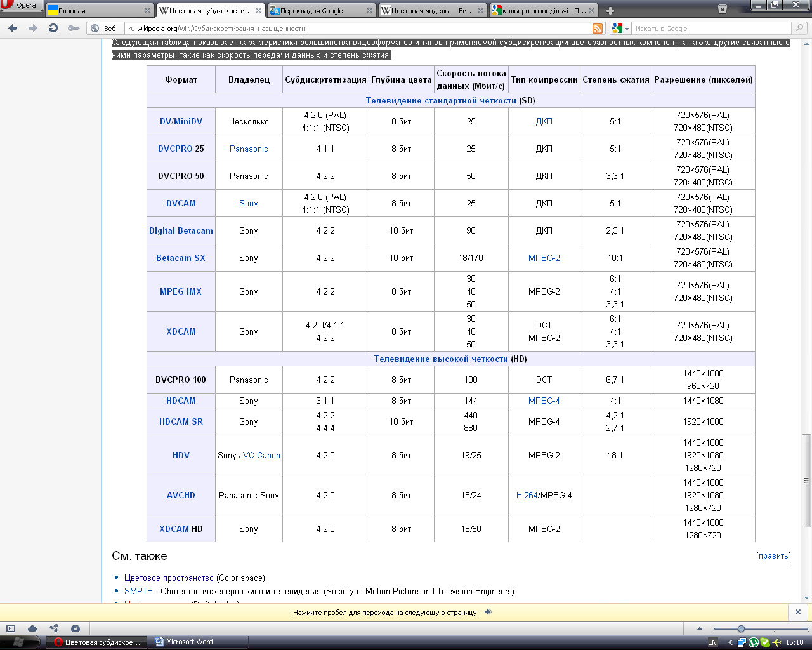This screenshot has height=650, width=812.
Task: Click the Искать в Google search field
Action: (712, 29)
